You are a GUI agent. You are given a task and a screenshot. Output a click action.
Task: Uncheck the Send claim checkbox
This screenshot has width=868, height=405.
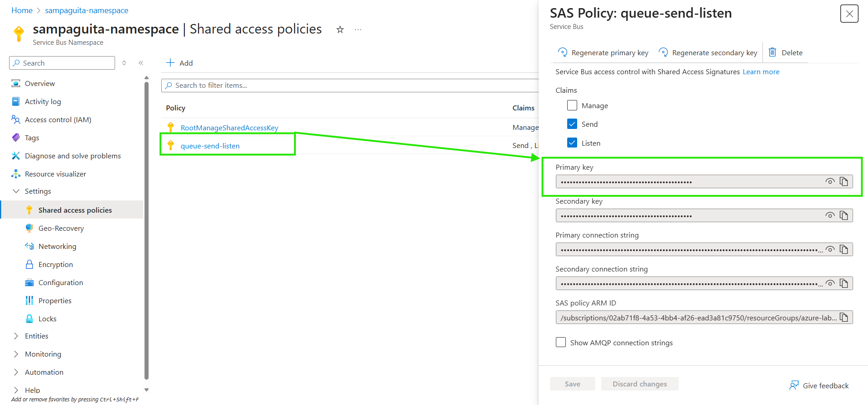click(x=572, y=124)
